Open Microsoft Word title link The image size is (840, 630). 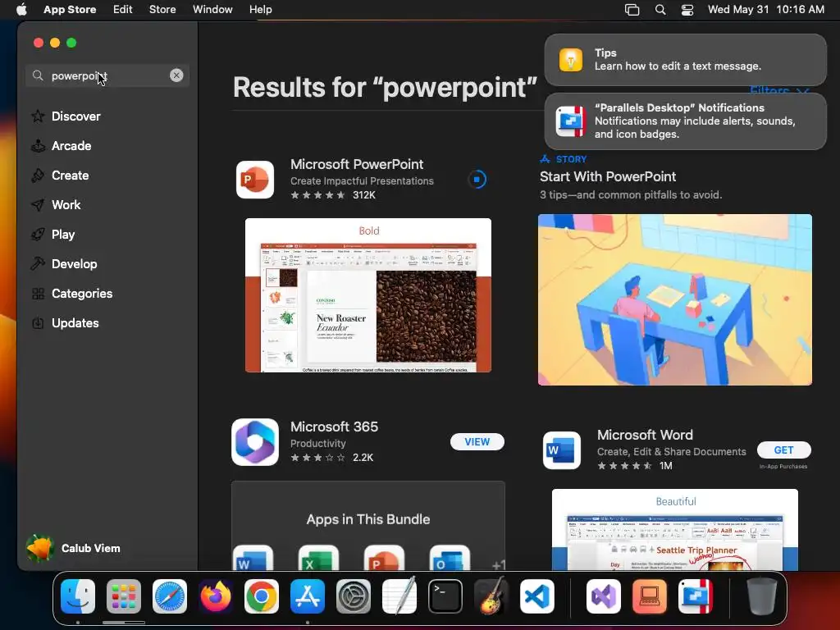click(645, 435)
